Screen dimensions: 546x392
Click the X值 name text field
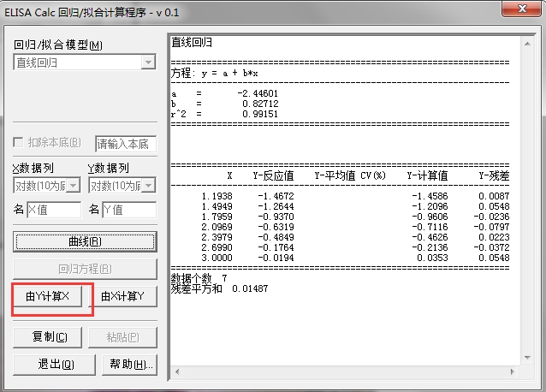pos(54,210)
